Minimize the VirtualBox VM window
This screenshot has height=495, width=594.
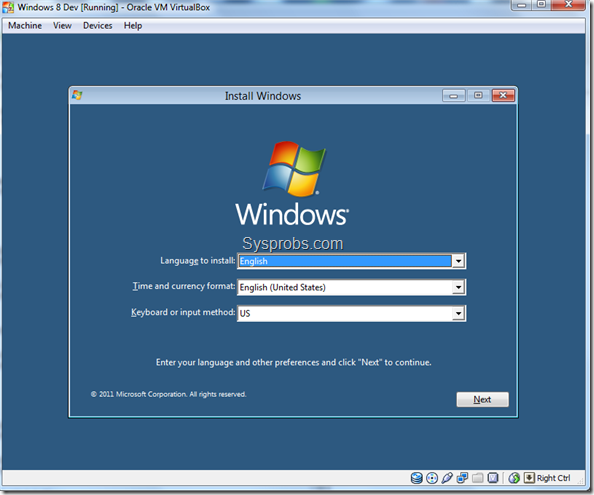[522, 5]
